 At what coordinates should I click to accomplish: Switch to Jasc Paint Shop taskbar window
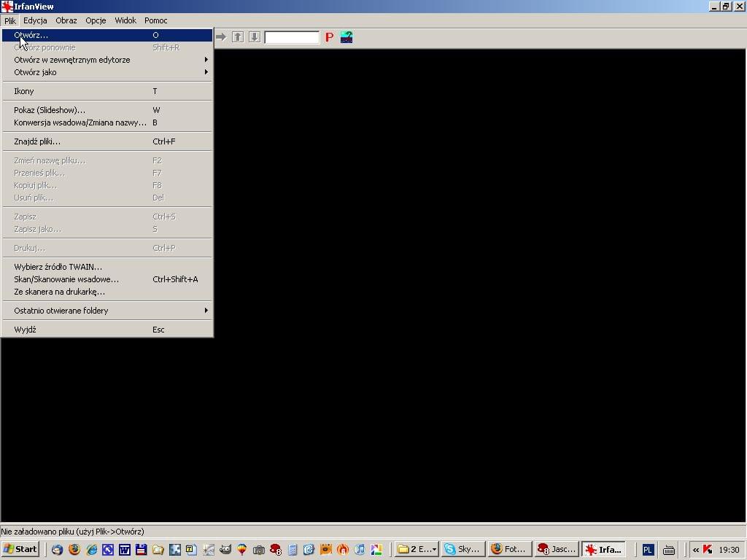(557, 550)
